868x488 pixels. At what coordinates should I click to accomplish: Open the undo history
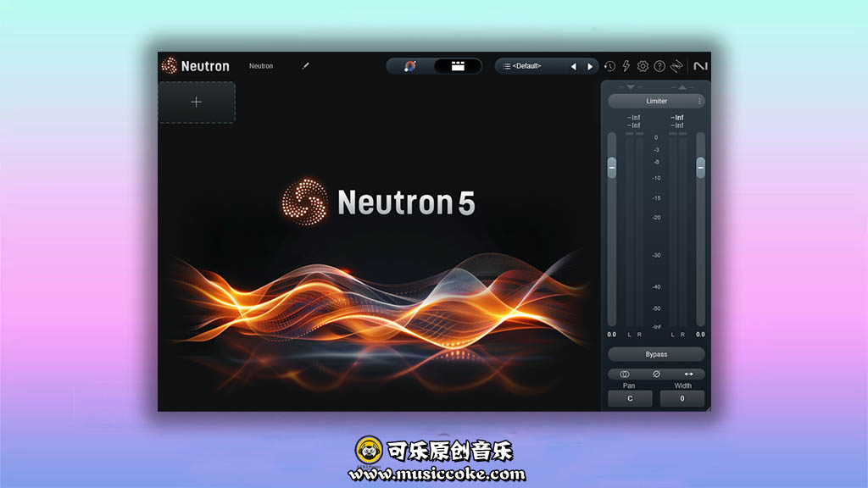(609, 66)
